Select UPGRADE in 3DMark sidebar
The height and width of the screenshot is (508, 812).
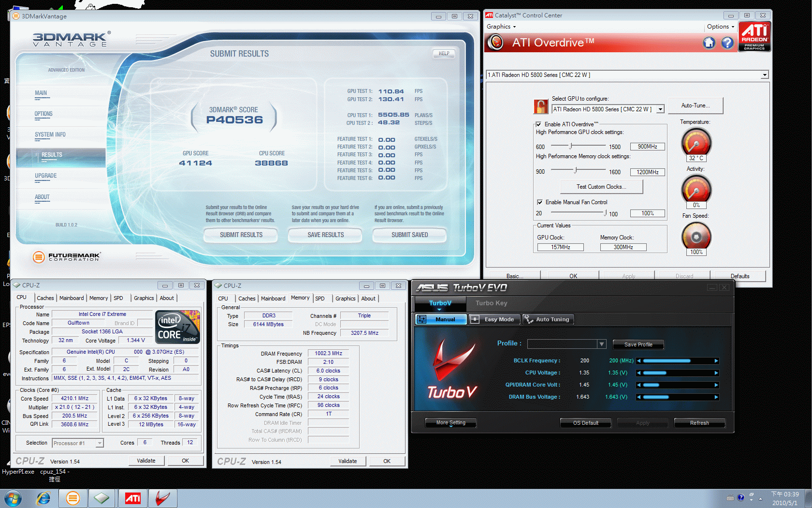46,176
